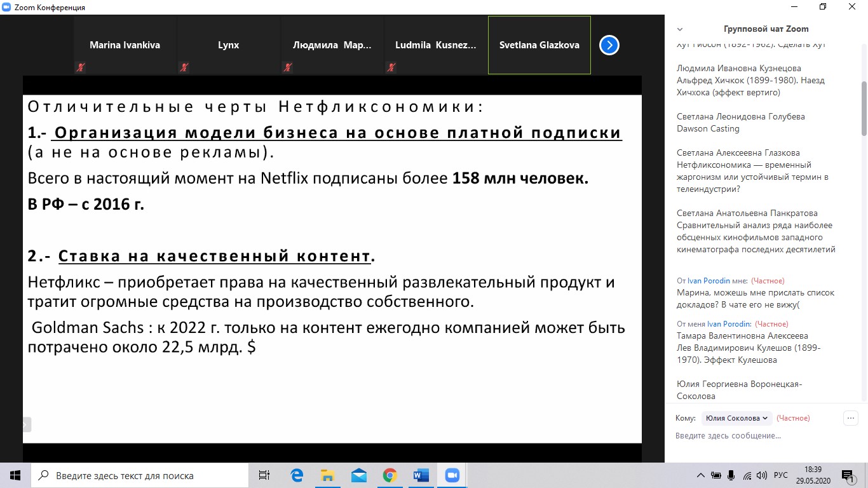
Task: Open Task View on the taskbar
Action: click(x=264, y=475)
